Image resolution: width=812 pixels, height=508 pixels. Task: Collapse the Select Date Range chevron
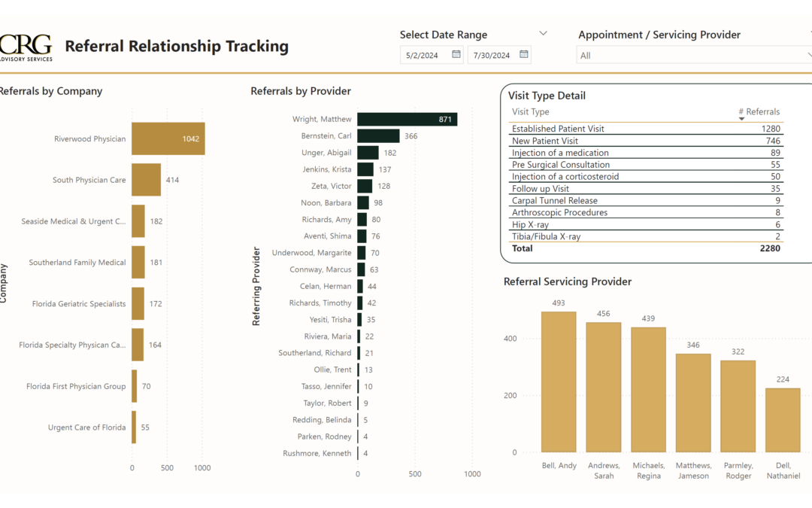tap(544, 33)
